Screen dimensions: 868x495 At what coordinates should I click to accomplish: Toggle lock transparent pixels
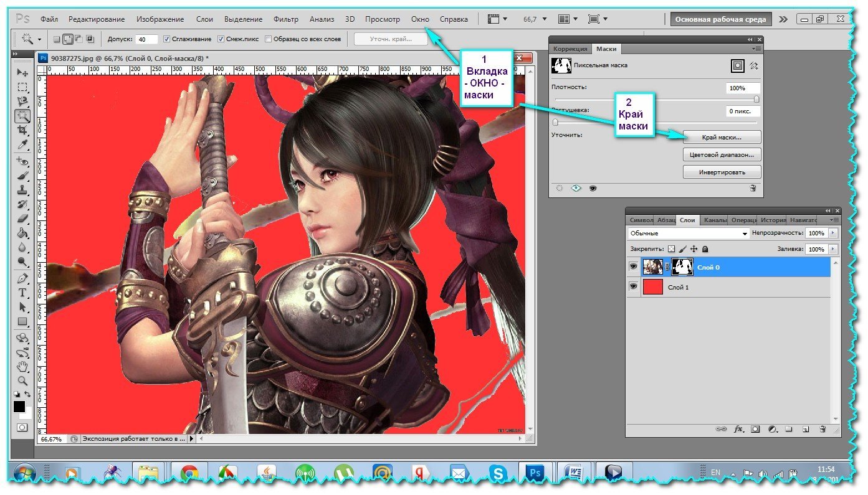[x=671, y=248]
